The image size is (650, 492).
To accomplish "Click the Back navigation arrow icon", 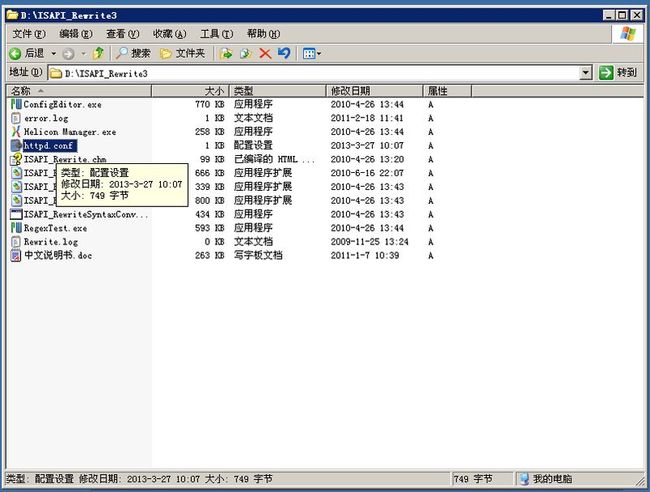I will coord(15,53).
